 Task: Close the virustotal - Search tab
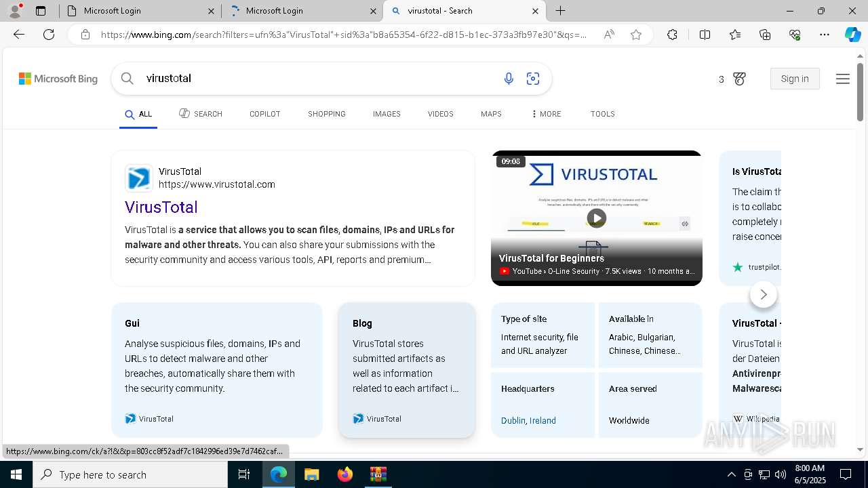[535, 11]
